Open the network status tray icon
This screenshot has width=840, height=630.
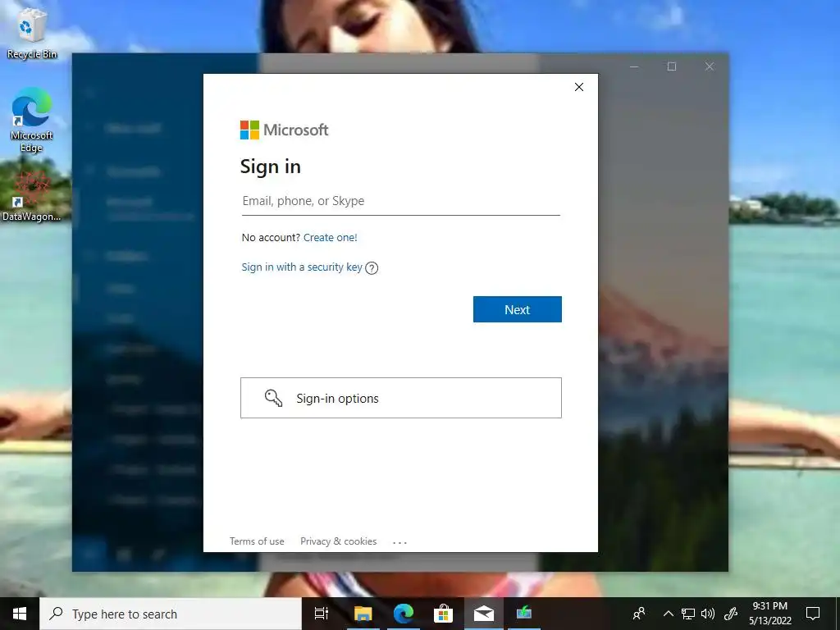tap(688, 614)
